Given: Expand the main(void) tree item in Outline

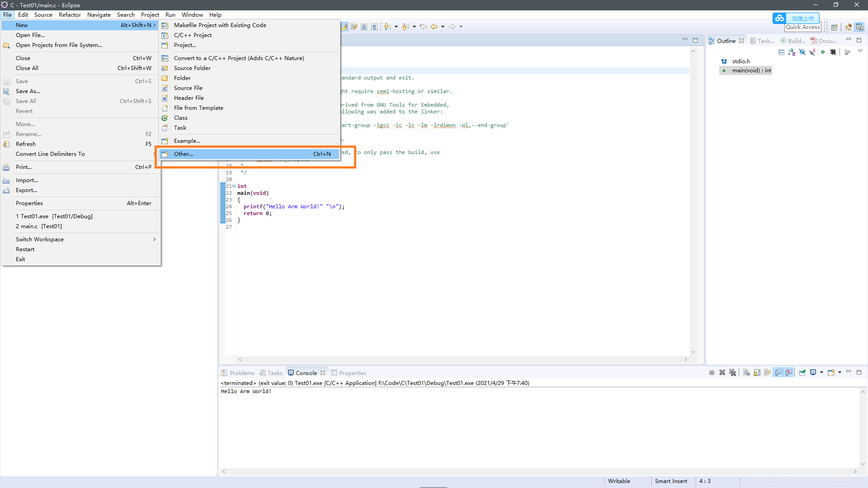Looking at the screenshot, I should click(719, 70).
